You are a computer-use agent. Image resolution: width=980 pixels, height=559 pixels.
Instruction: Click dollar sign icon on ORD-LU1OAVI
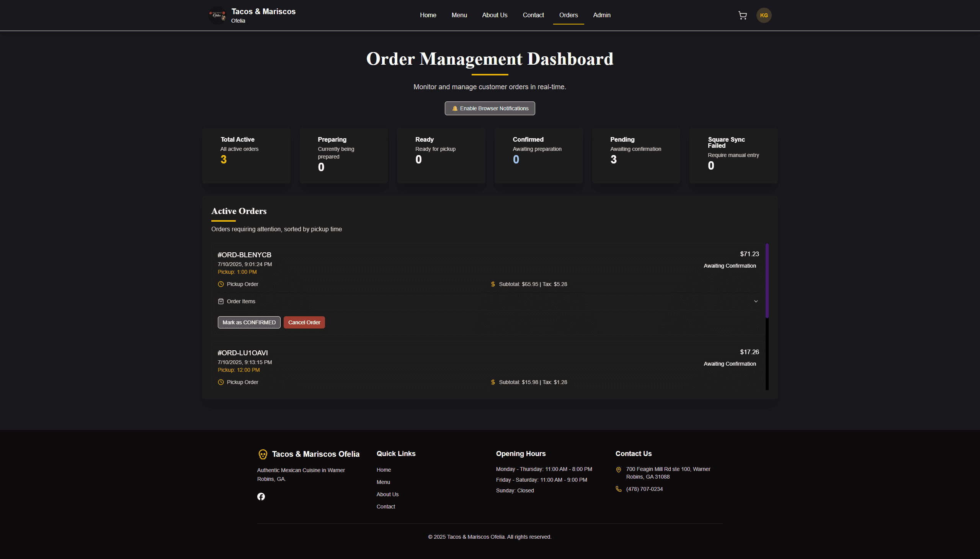click(x=493, y=382)
